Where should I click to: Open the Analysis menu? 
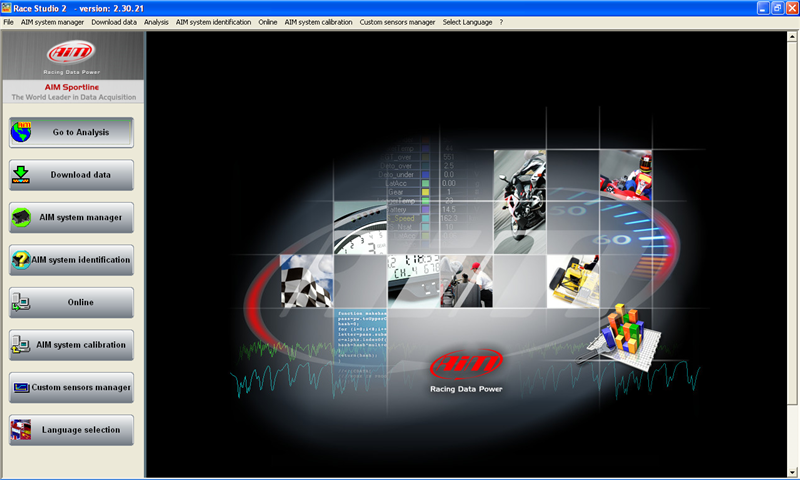156,22
